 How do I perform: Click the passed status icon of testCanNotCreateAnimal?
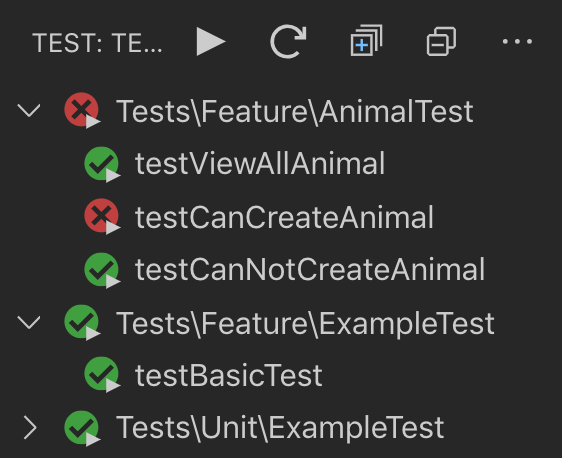(102, 270)
